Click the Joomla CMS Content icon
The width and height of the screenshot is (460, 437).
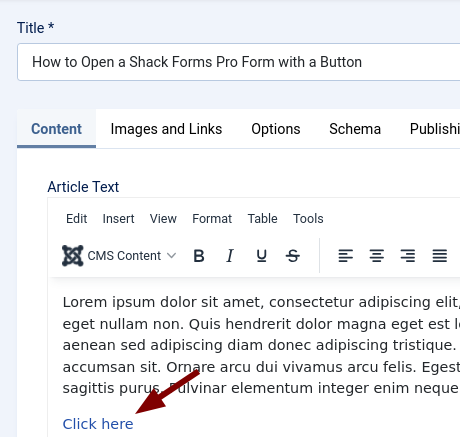73,256
